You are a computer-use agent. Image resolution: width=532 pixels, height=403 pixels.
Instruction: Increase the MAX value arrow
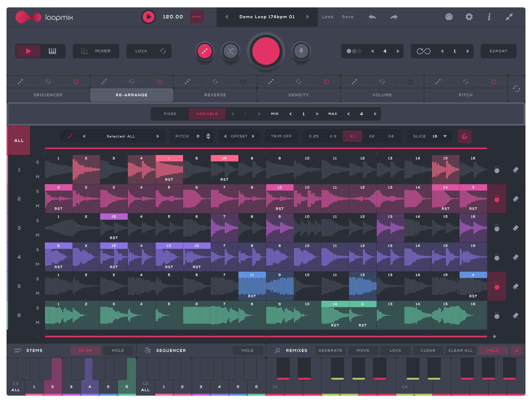tap(375, 114)
